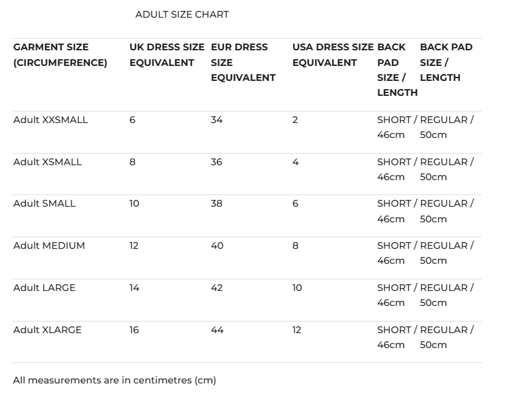Click the REGULAR / 50cm cell for Adult XLARGE

click(x=447, y=337)
